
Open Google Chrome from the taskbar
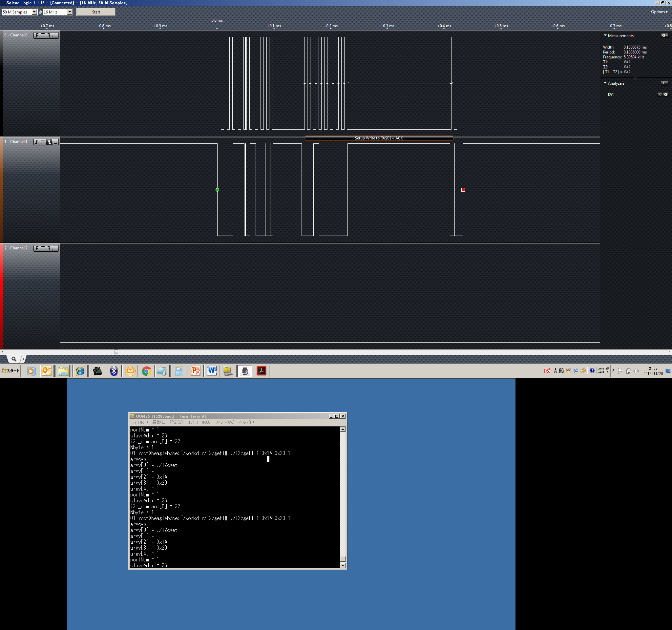click(146, 371)
